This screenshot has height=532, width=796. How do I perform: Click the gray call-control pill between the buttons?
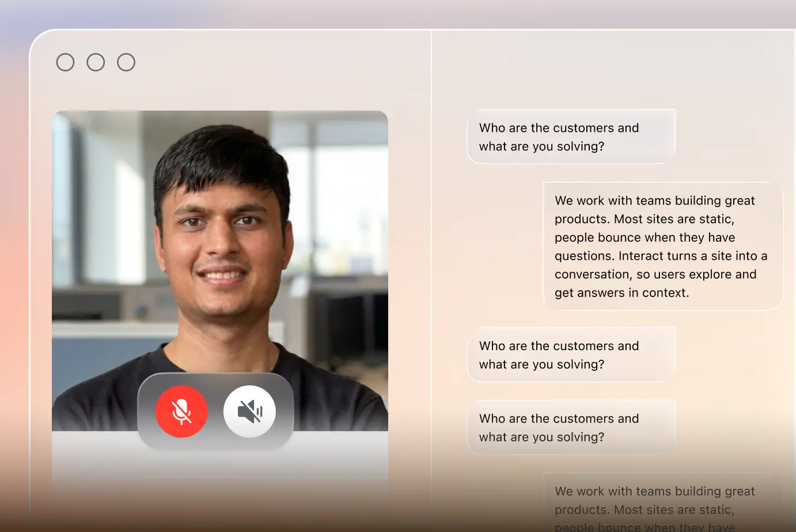(215, 411)
